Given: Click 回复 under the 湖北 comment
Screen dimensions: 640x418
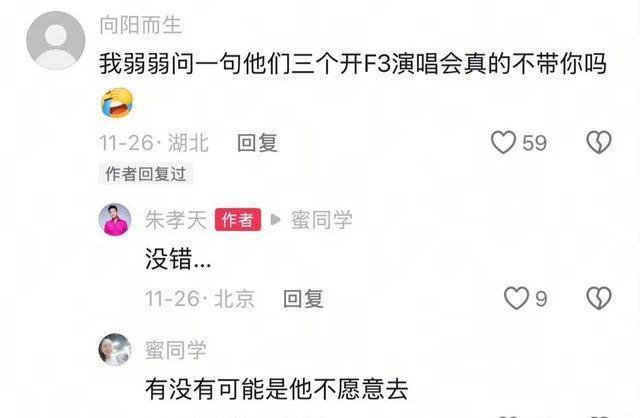Looking at the screenshot, I should click(258, 143).
